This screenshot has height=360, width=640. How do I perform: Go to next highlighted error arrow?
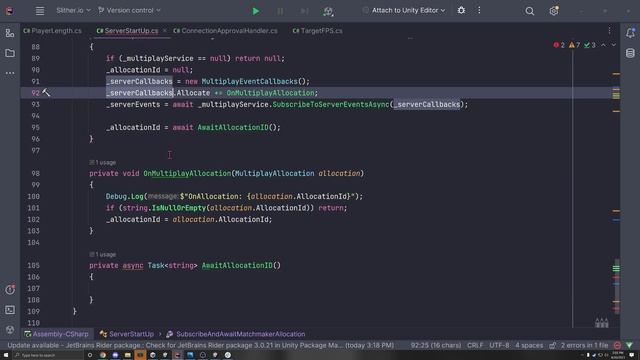(613, 45)
